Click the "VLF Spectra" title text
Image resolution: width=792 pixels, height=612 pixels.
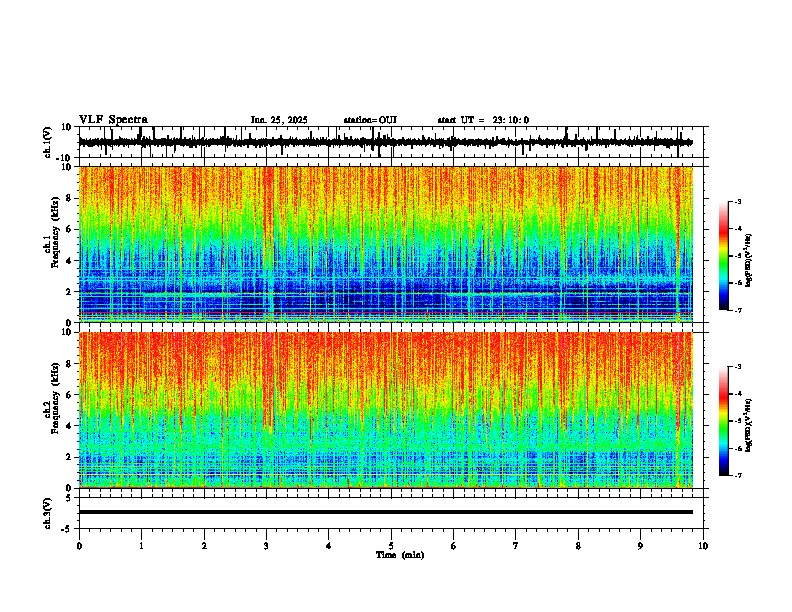(113, 120)
